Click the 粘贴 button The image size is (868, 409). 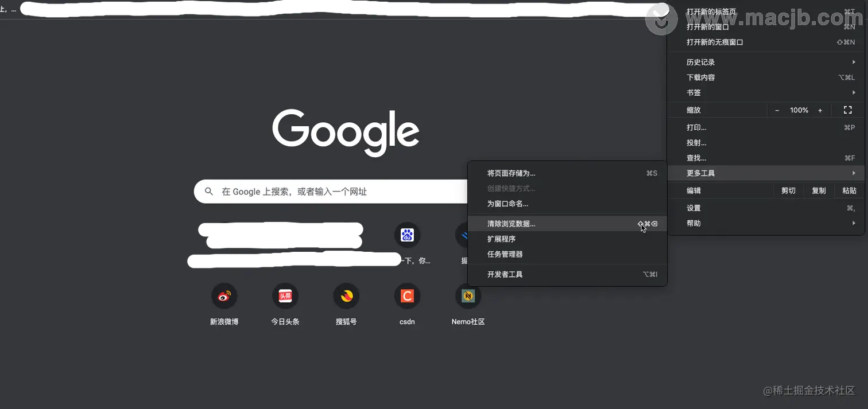tap(849, 190)
